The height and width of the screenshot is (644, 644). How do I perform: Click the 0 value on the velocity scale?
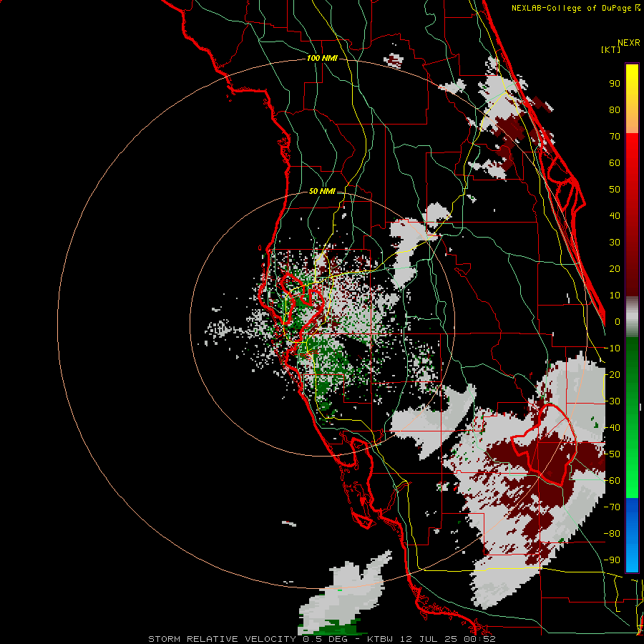pyautogui.click(x=618, y=321)
